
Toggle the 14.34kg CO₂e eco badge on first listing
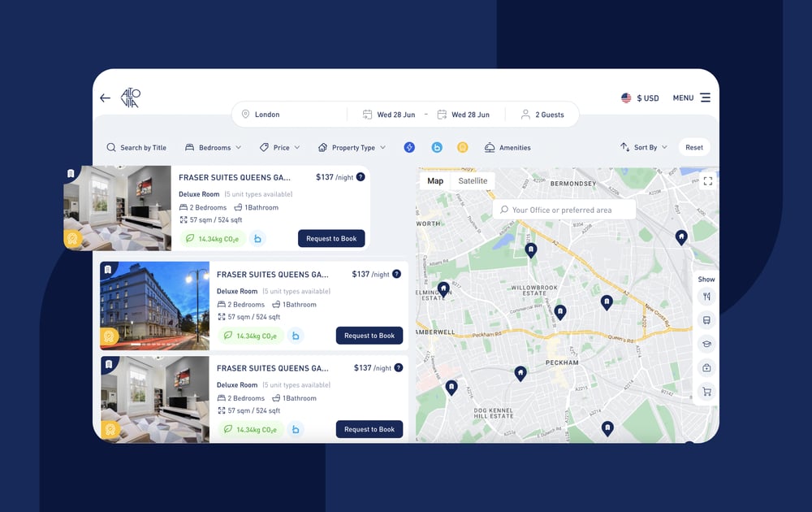click(214, 238)
